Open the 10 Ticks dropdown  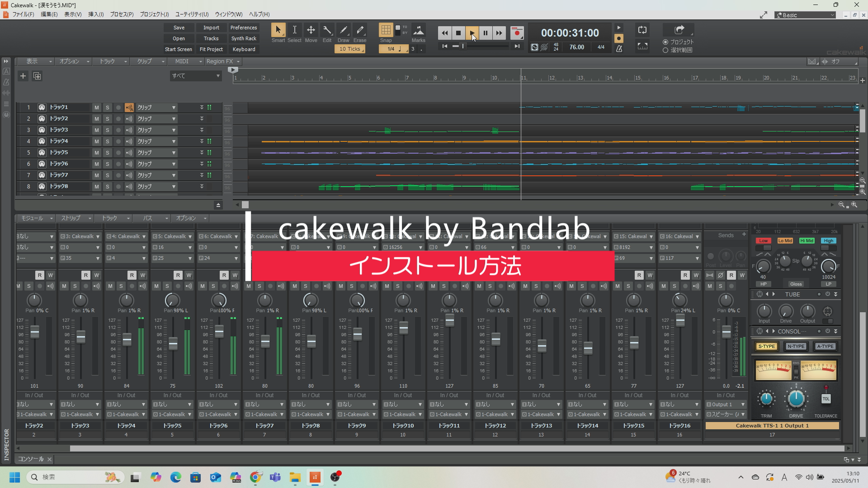click(x=350, y=49)
